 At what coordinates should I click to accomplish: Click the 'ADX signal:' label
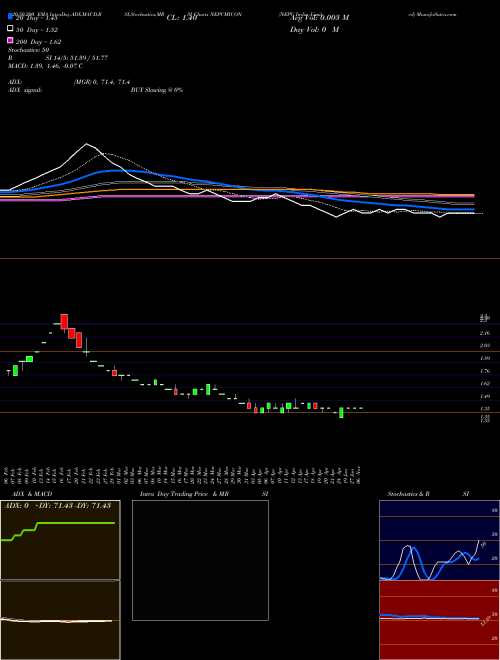click(x=25, y=90)
